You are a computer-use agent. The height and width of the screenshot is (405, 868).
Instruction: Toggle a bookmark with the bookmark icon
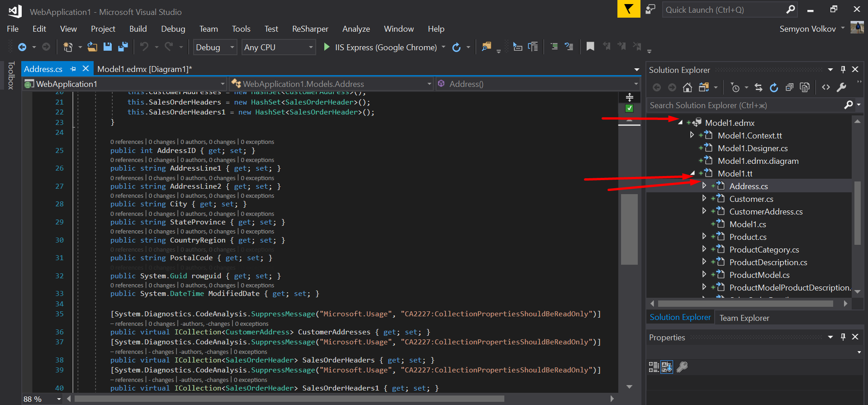coord(590,47)
